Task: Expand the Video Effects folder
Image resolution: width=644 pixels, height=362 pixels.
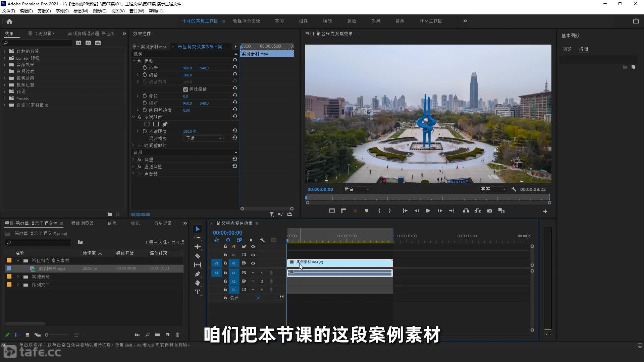Action: [4, 78]
